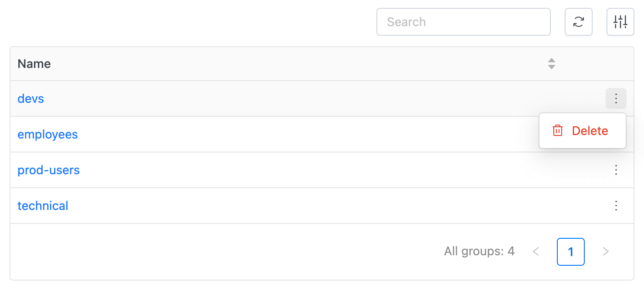Toggle the three-dot menu on devs row

[616, 98]
